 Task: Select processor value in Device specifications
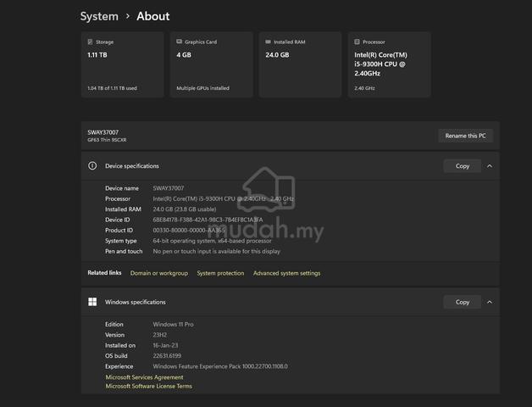click(224, 198)
